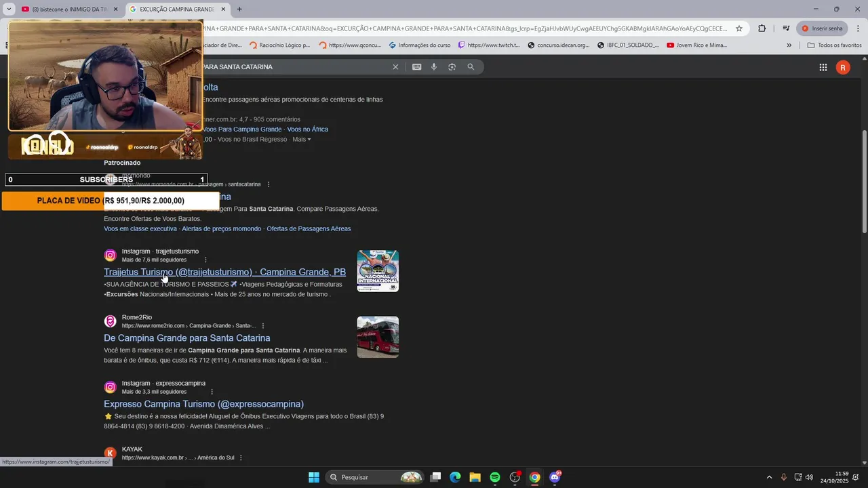The width and height of the screenshot is (868, 488).
Task: Open the Raciocínio Lógico bookmark
Action: 279,45
